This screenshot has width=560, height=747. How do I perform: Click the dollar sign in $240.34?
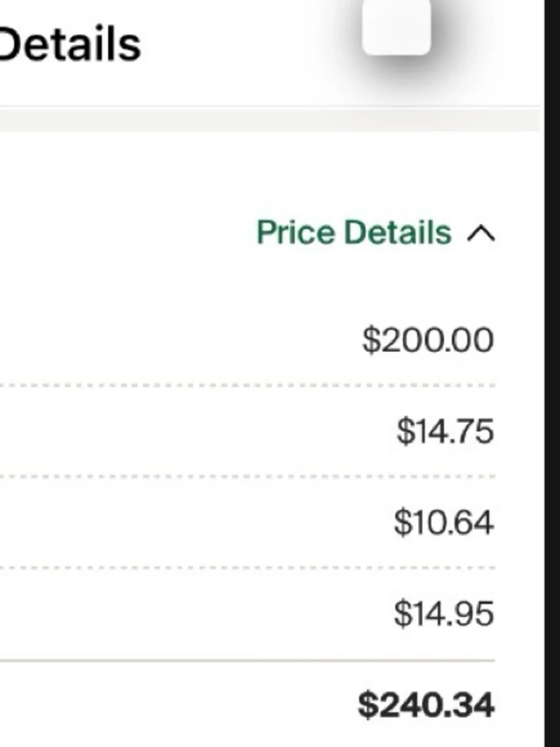point(368,705)
